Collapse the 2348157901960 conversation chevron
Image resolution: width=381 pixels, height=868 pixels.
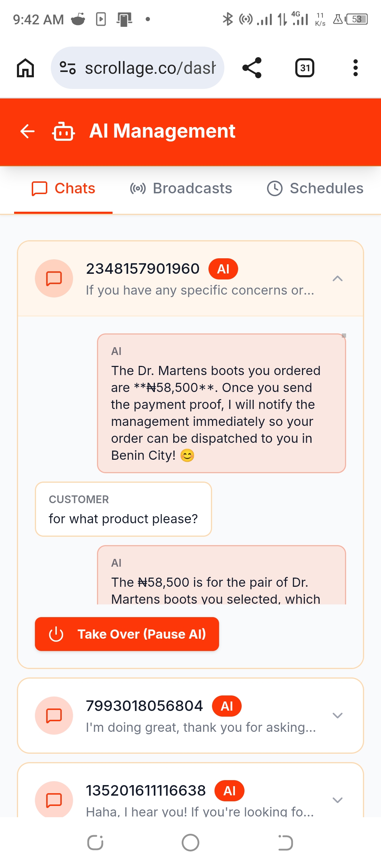coord(338,279)
